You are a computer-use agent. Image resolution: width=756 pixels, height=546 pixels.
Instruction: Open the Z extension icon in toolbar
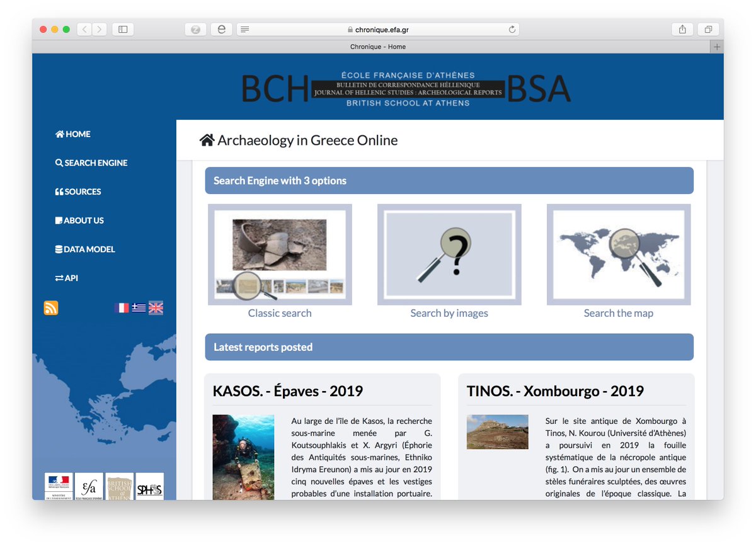click(196, 29)
